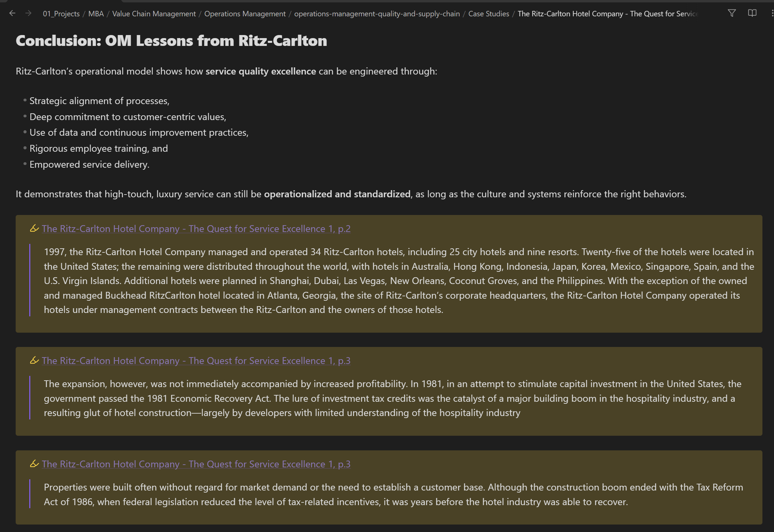This screenshot has width=774, height=532.
Task: Click highlighter icon beside the p.2 citation
Action: click(x=34, y=228)
